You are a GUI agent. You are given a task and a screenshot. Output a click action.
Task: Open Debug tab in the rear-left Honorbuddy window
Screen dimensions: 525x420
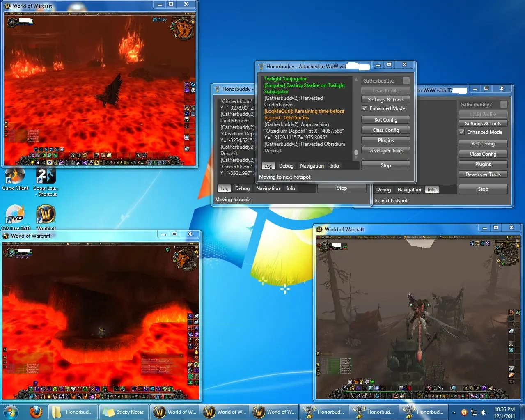pos(242,188)
